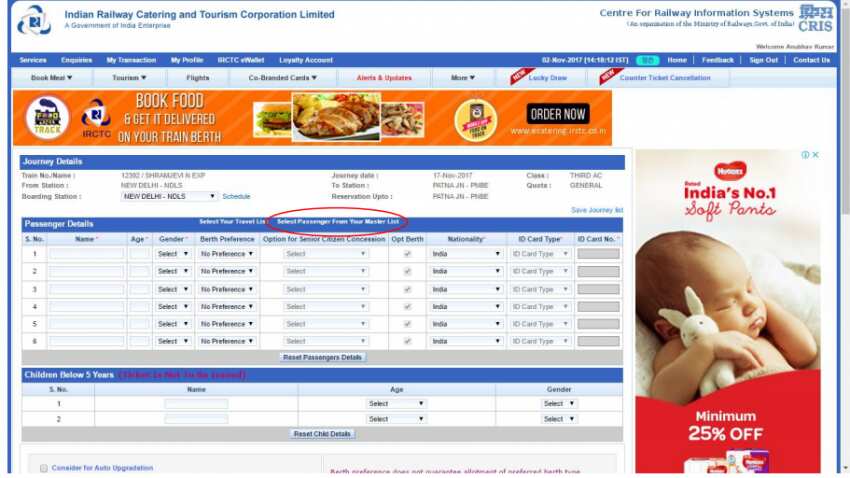Open ID Card Type dropdown for passenger 1
850x478 pixels.
pos(540,254)
